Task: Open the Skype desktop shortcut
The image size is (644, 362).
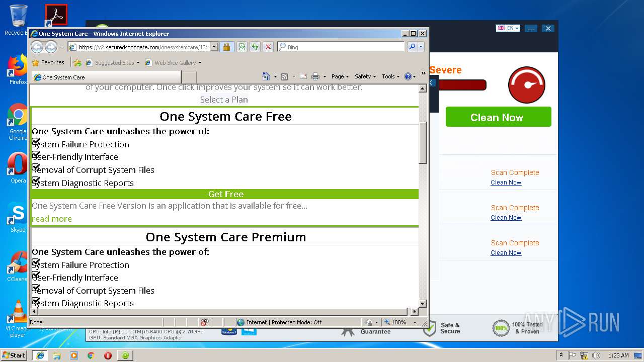Action: [18, 217]
